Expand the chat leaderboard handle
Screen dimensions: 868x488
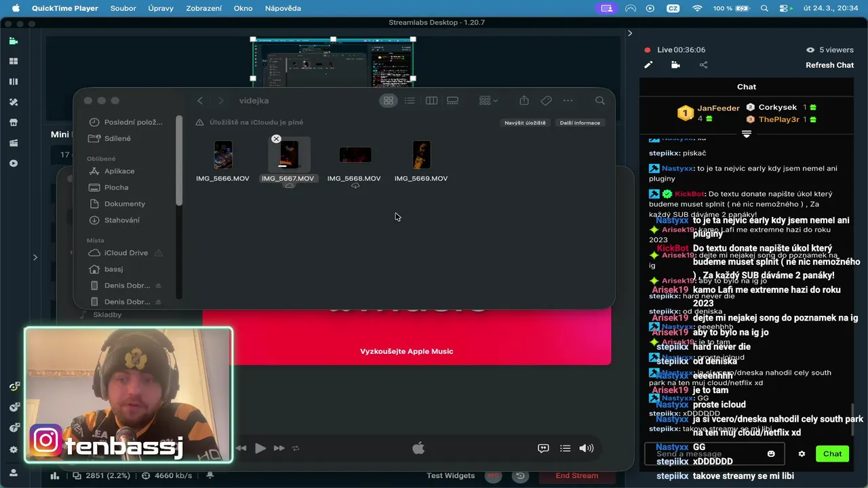[747, 134]
